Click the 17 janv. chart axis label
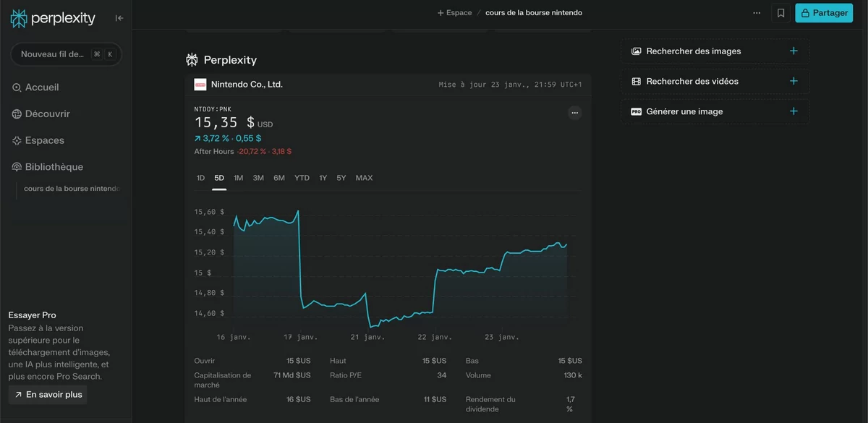This screenshot has height=423, width=868. (x=301, y=337)
